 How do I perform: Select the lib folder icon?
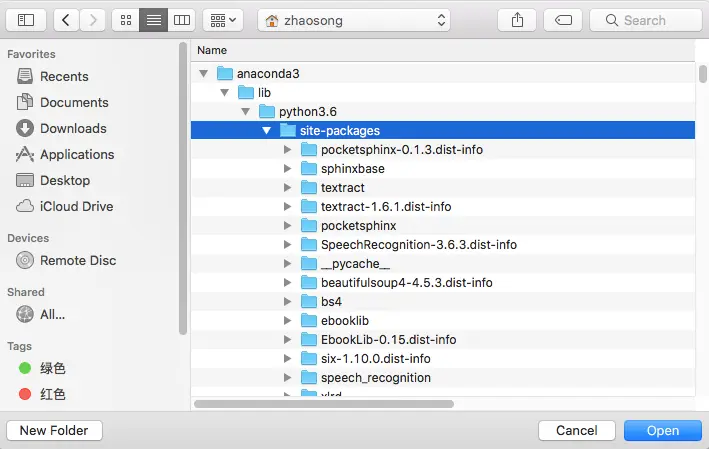click(246, 92)
